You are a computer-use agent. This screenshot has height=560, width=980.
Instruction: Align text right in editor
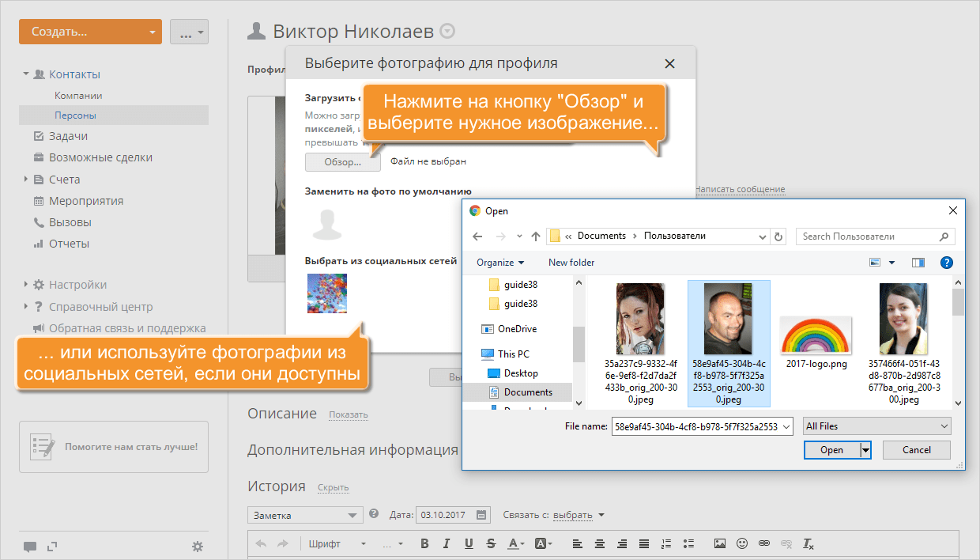pyautogui.click(x=622, y=544)
